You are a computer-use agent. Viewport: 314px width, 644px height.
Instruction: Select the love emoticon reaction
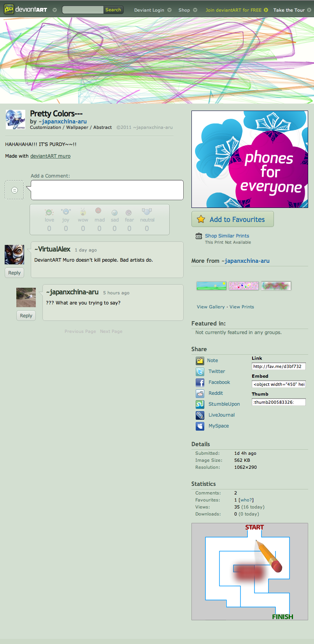pyautogui.click(x=49, y=213)
